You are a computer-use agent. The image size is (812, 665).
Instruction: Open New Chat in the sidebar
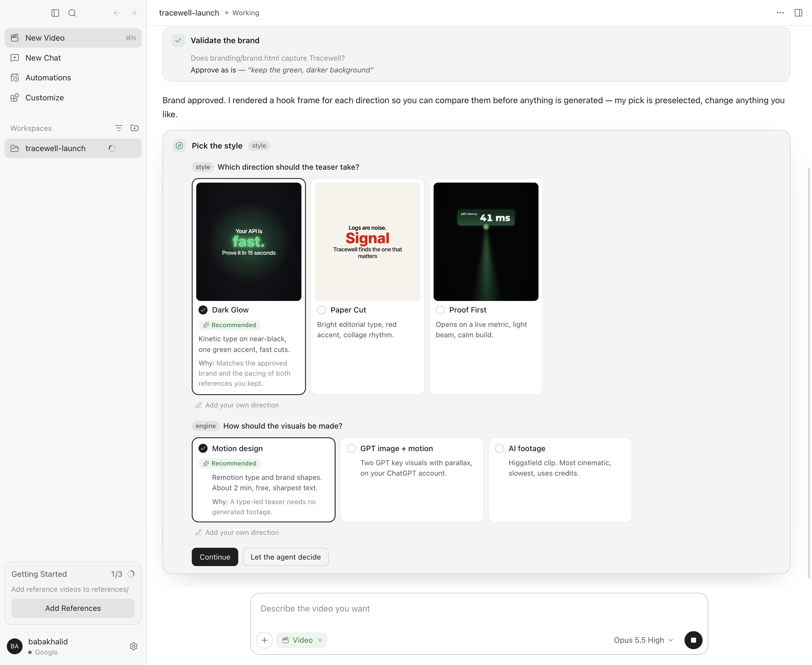pyautogui.click(x=73, y=58)
